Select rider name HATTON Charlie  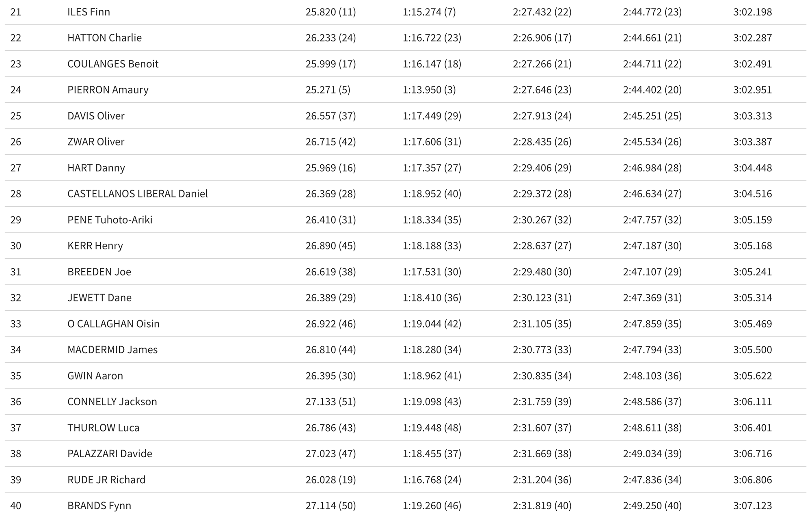tap(104, 38)
